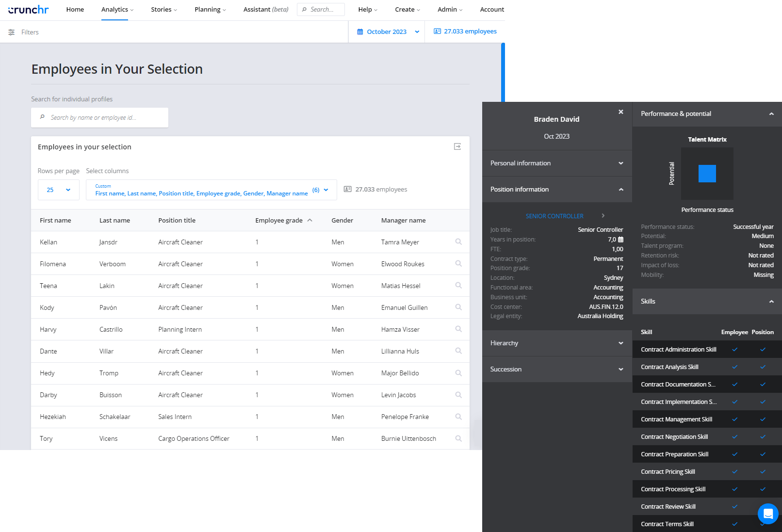Click the Filters label
The image size is (782, 532).
click(x=30, y=32)
